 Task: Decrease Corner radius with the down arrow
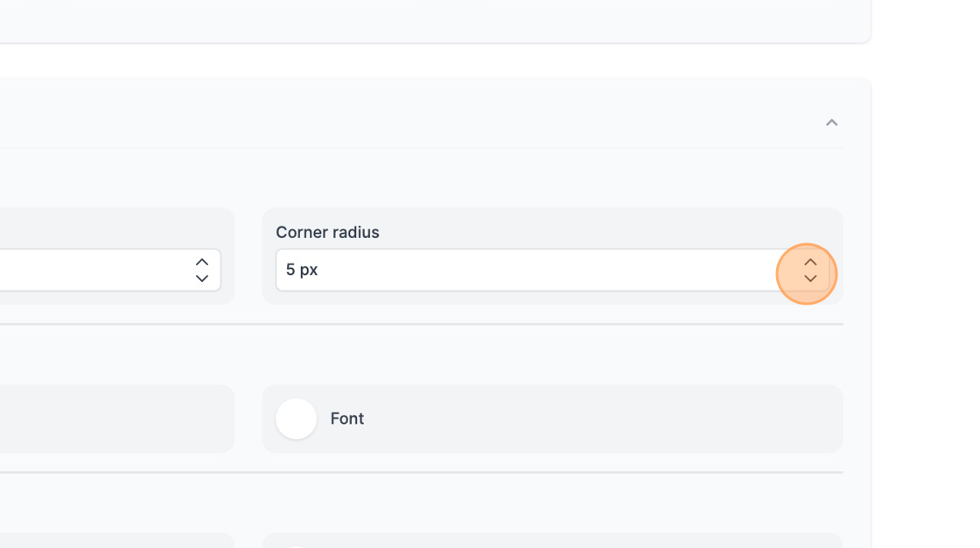point(810,278)
